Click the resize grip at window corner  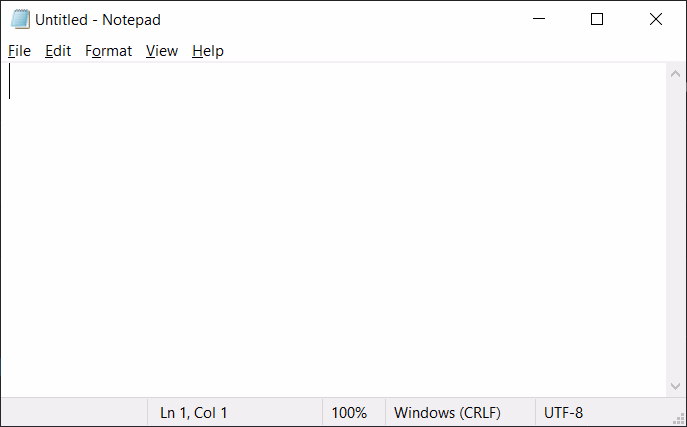679,419
